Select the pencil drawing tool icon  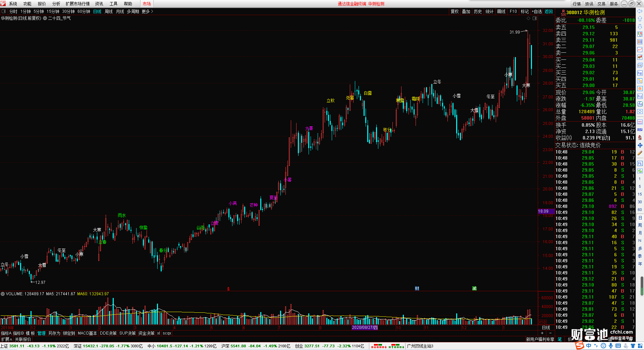[x=640, y=153]
